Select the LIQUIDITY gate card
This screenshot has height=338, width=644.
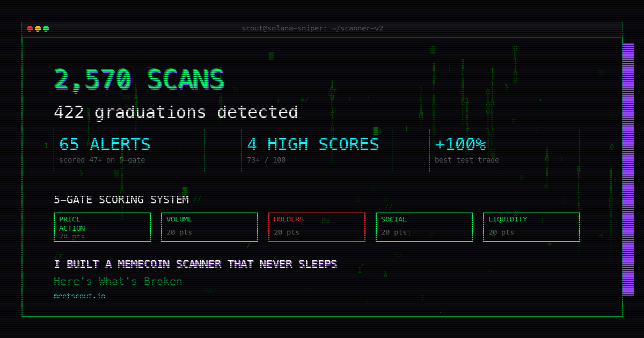(531, 226)
